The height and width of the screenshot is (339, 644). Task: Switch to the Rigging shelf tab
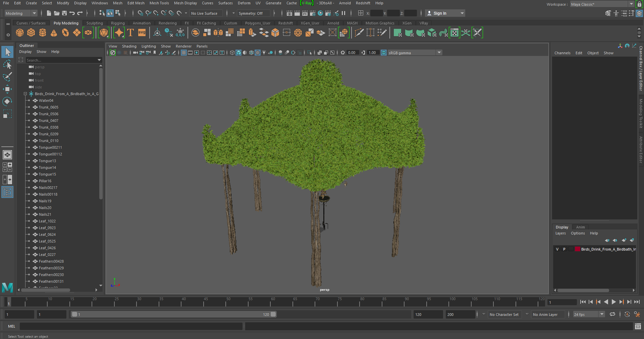[118, 23]
